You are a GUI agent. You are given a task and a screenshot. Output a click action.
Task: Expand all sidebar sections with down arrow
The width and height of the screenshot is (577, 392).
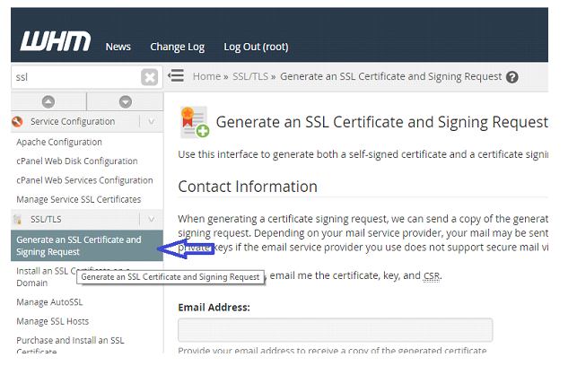coord(126,102)
